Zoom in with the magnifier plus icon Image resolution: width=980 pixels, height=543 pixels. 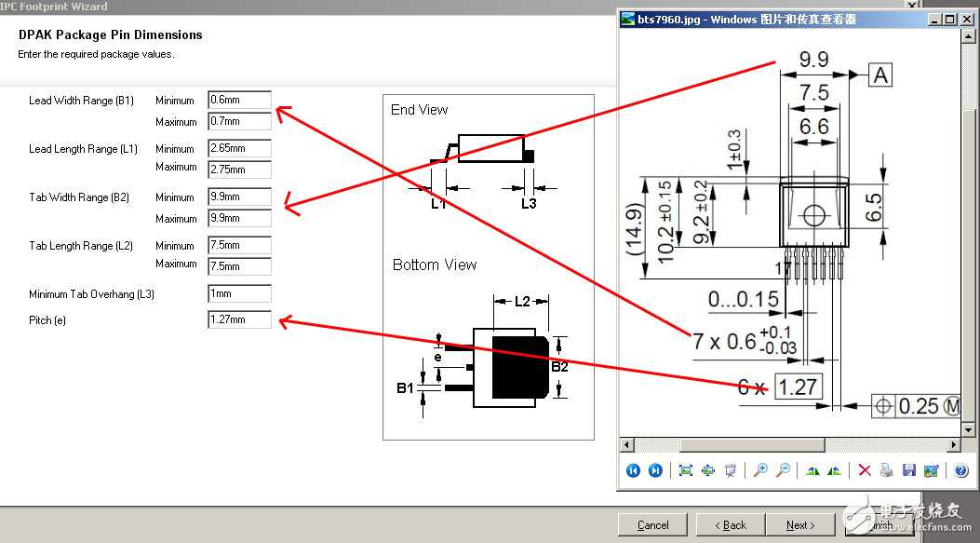[x=760, y=470]
